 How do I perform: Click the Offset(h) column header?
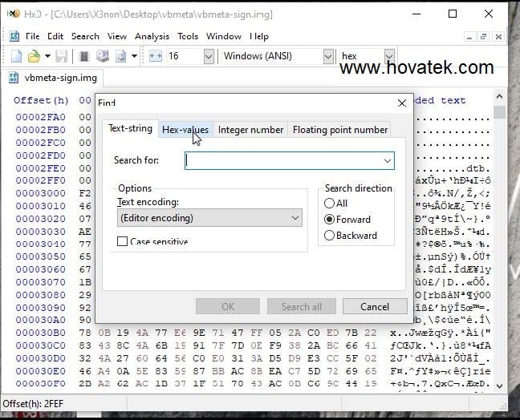click(x=41, y=100)
